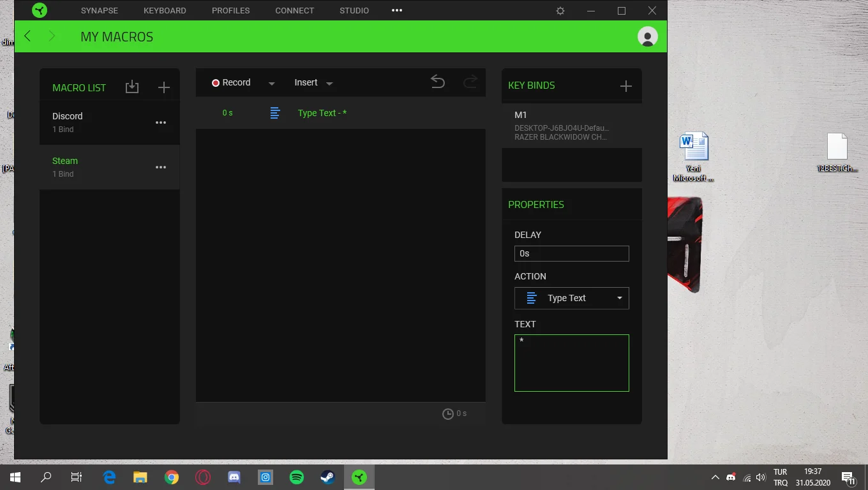Click the Insert button
The height and width of the screenshot is (490, 868).
click(x=306, y=82)
